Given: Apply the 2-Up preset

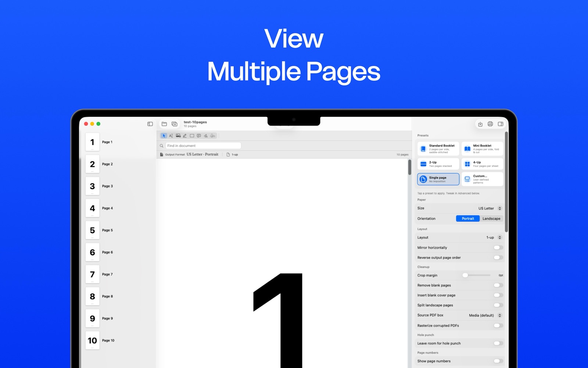Looking at the screenshot, I should (438, 164).
